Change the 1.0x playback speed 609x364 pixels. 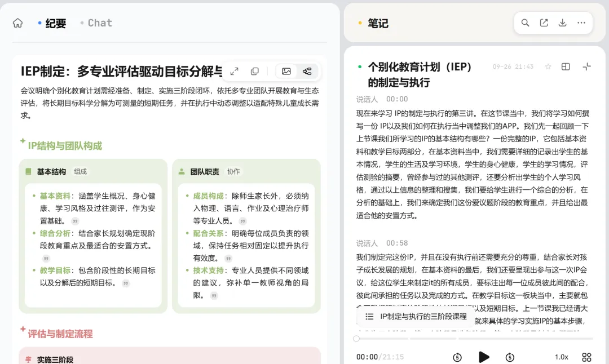point(561,357)
